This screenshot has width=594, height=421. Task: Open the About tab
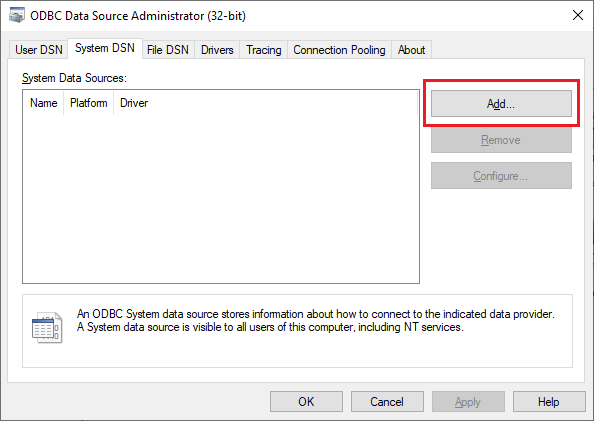(411, 50)
